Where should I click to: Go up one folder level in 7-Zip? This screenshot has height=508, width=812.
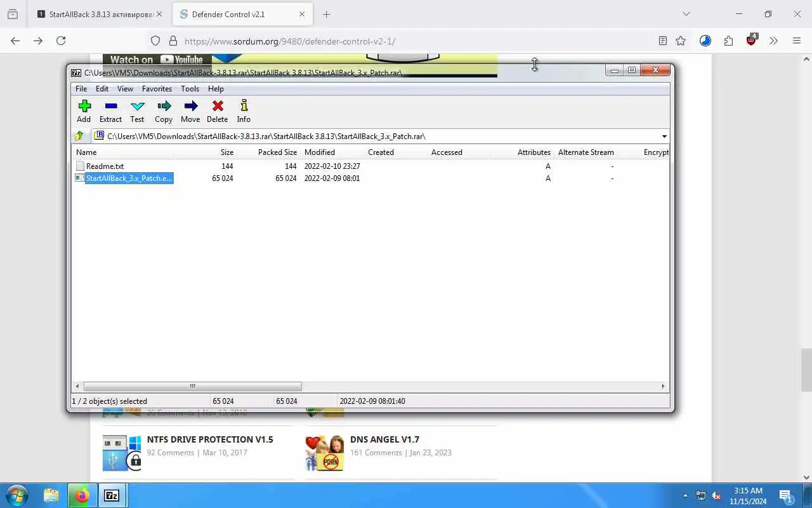(x=79, y=136)
